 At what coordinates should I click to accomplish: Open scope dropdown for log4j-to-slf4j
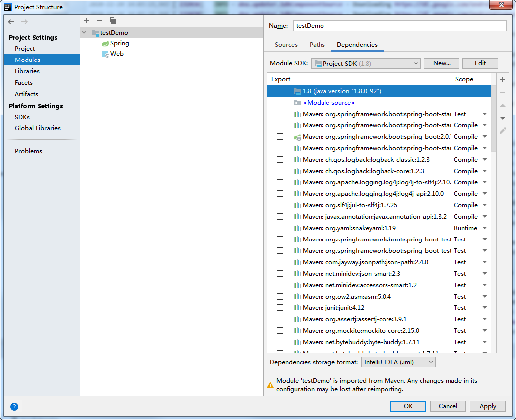pos(485,182)
